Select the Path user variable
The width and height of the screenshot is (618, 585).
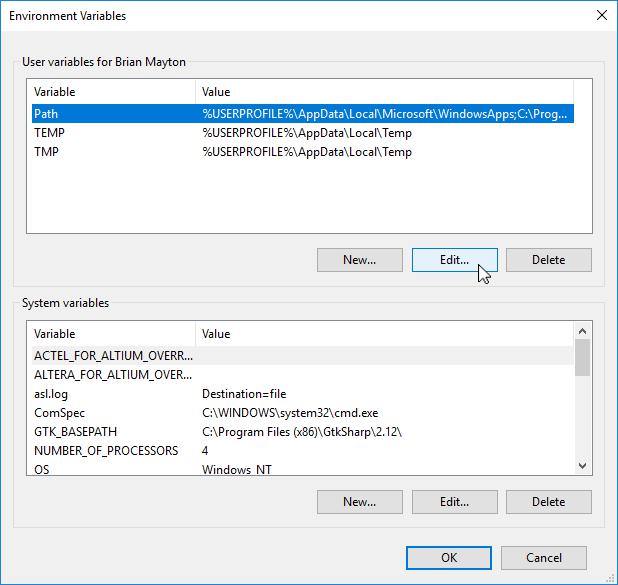47,114
